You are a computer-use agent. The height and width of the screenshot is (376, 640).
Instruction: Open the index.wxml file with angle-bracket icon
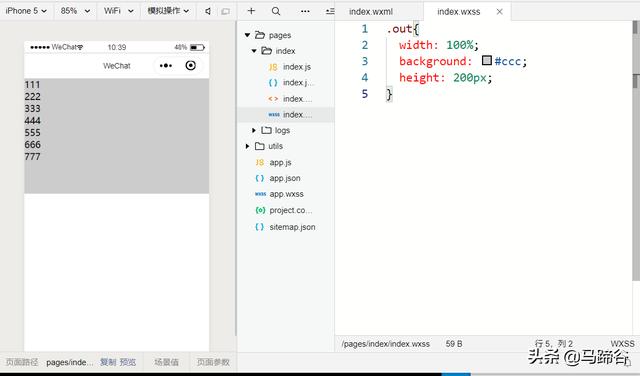(290, 99)
